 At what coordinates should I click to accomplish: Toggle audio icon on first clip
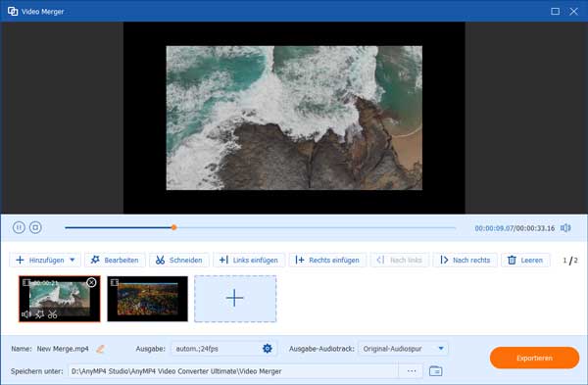coord(26,314)
